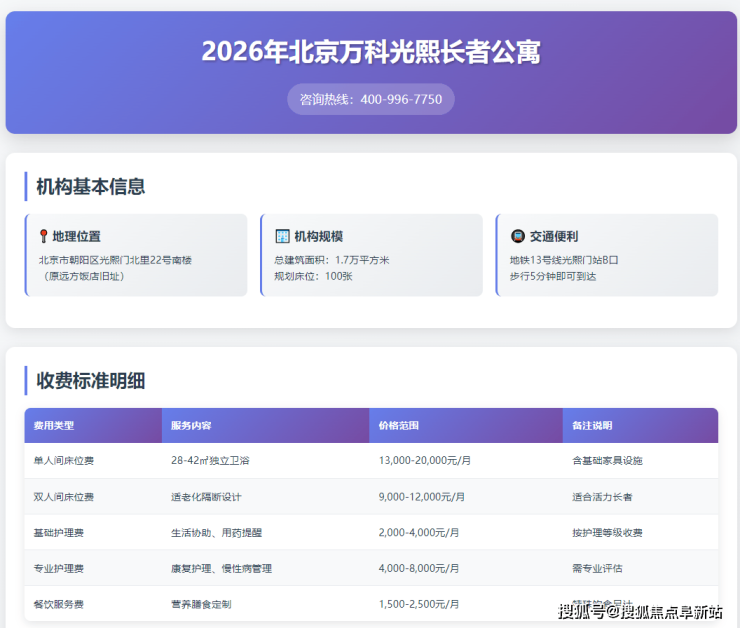Click the 专业护理费 row label
The height and width of the screenshot is (628, 740).
tap(59, 568)
